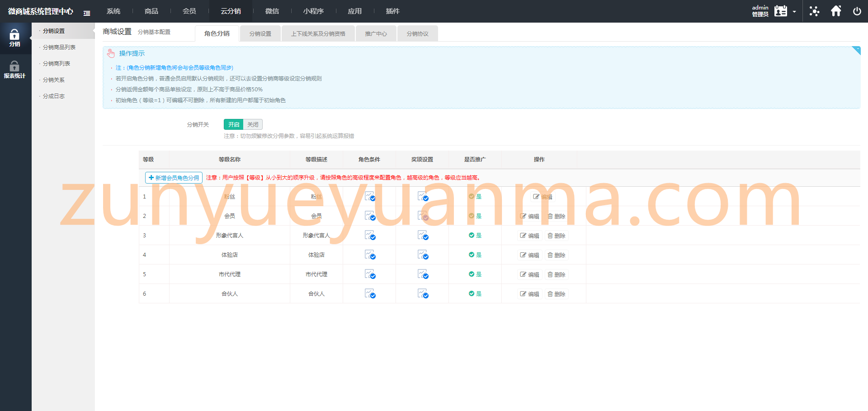The image size is (868, 411).
Task: Delete the 市代代理 level row
Action: pos(557,274)
